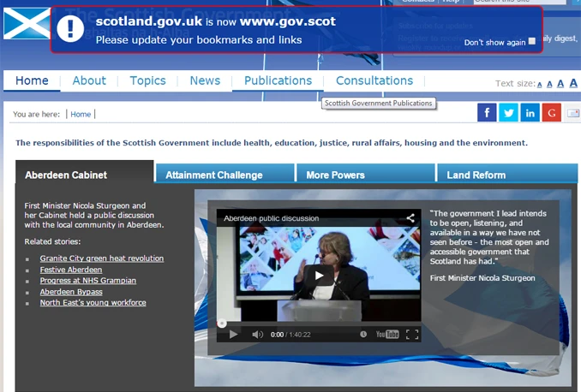Open North East's young workforce link
581x392 pixels.
point(93,302)
